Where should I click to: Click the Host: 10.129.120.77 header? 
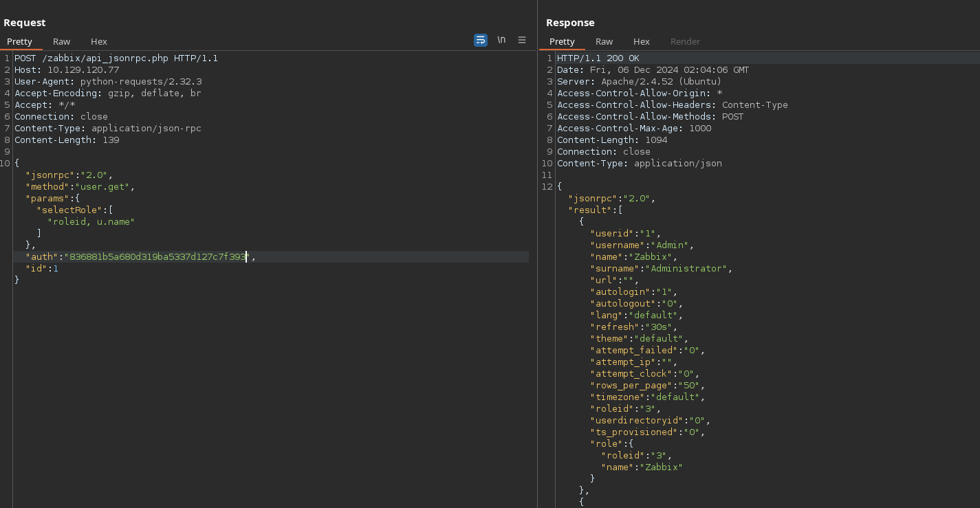click(x=67, y=69)
